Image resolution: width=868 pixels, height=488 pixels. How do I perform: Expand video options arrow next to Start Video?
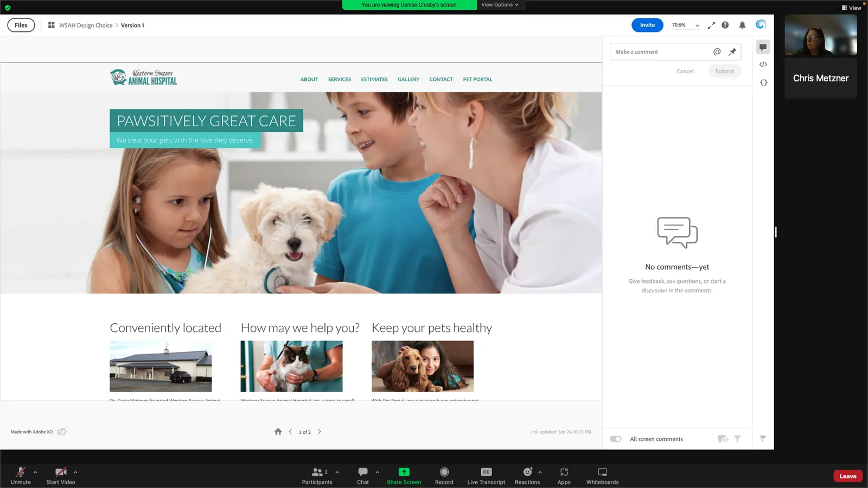coord(75,472)
